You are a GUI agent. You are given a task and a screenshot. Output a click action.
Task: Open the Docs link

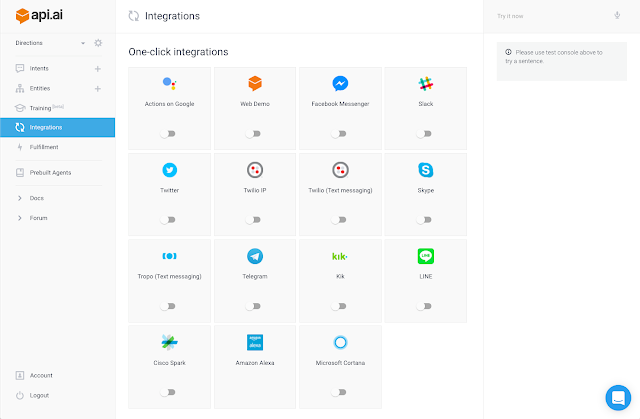(x=36, y=198)
